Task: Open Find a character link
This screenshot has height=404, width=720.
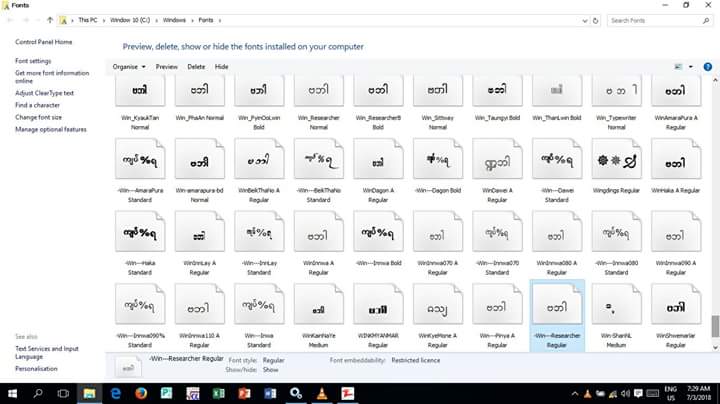Action: click(37, 105)
